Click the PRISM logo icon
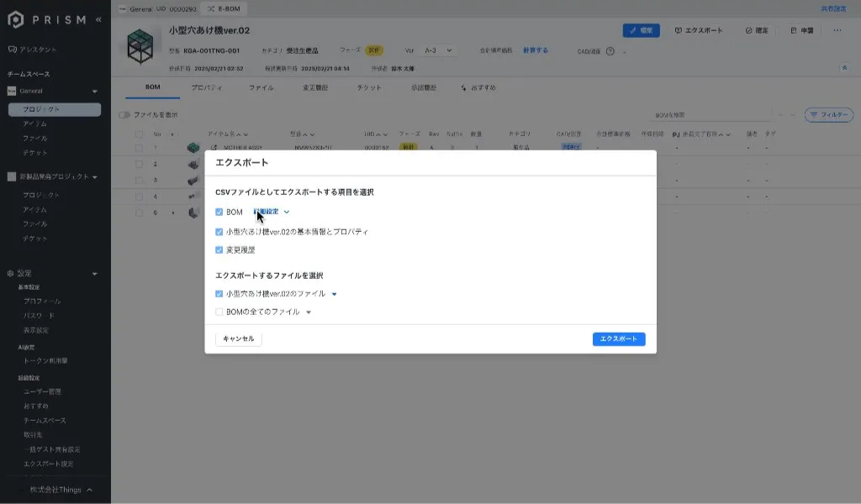This screenshot has height=504, width=861. click(x=15, y=19)
